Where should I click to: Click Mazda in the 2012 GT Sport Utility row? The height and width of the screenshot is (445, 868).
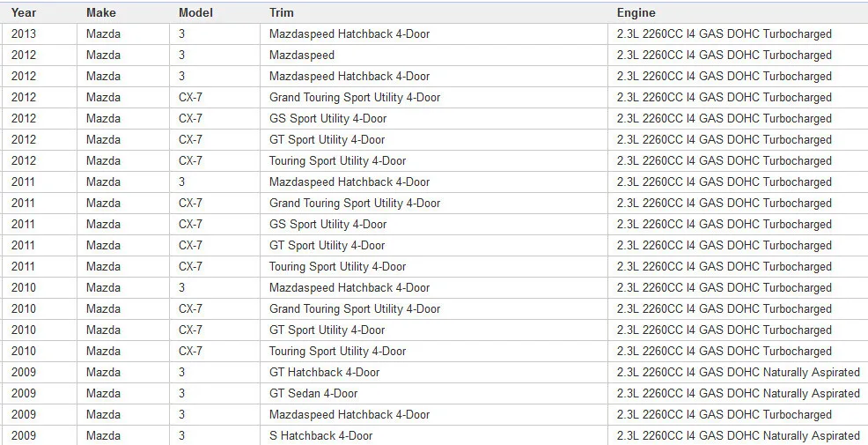(123, 139)
